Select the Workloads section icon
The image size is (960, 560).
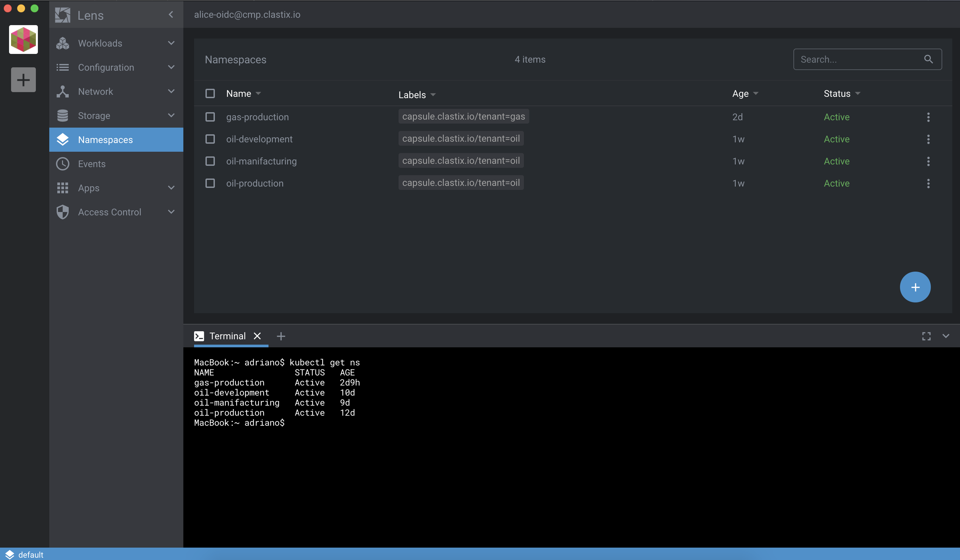62,43
